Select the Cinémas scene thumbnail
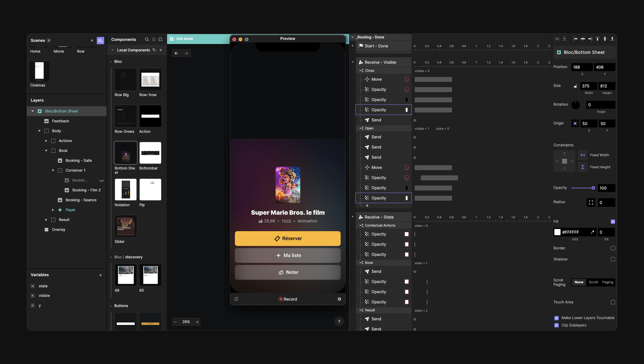 point(39,71)
